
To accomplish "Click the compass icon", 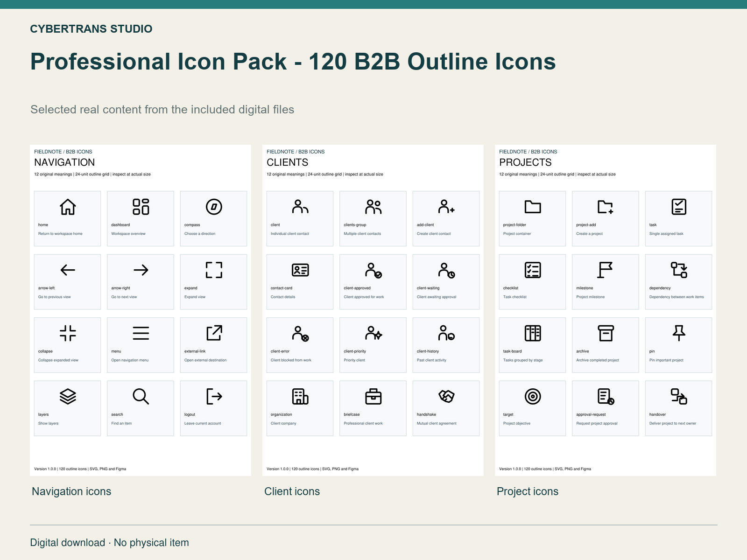I will 214,207.
